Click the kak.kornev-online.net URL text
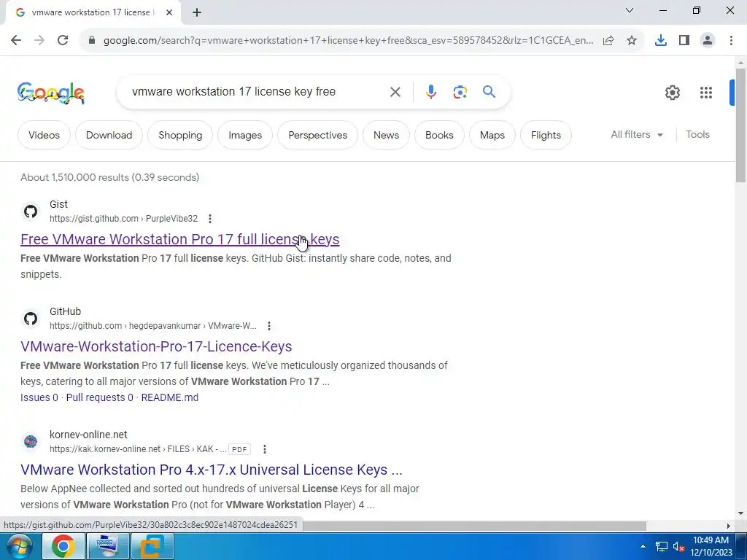Viewport: 747px width, 560px height. 138,449
